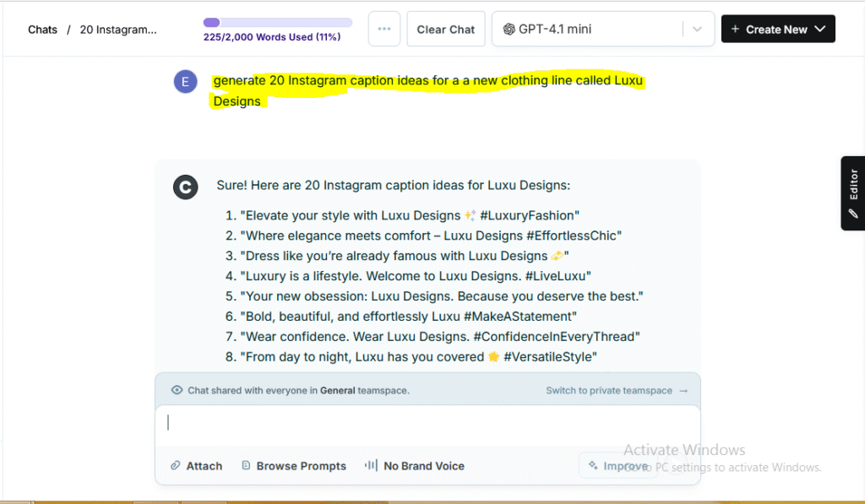This screenshot has height=504, width=865.
Task: Open the Editor side tab
Action: (853, 193)
